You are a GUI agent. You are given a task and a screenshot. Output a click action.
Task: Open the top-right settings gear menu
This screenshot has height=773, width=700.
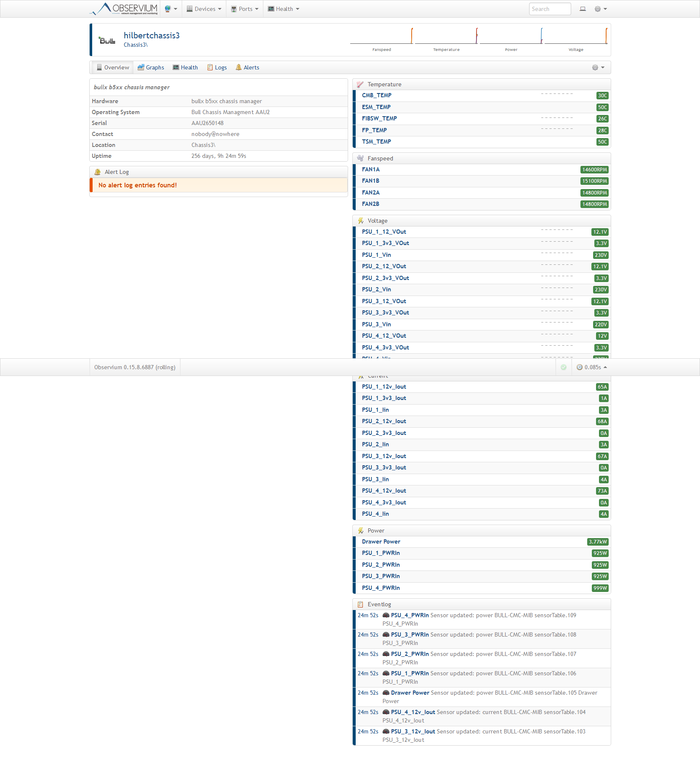[x=601, y=9]
